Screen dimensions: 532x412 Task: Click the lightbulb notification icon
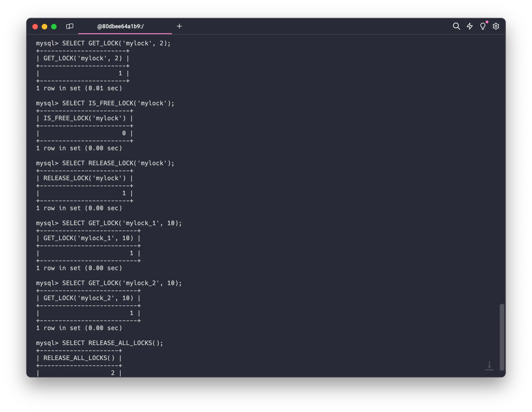[x=483, y=26]
